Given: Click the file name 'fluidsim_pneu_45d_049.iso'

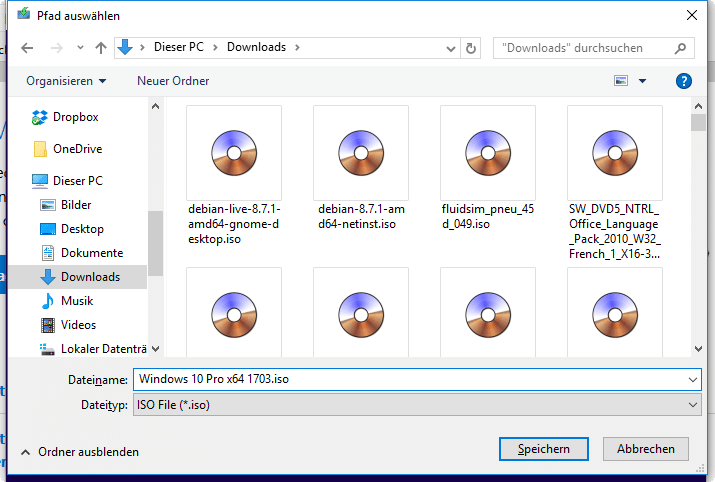Looking at the screenshot, I should [488, 217].
